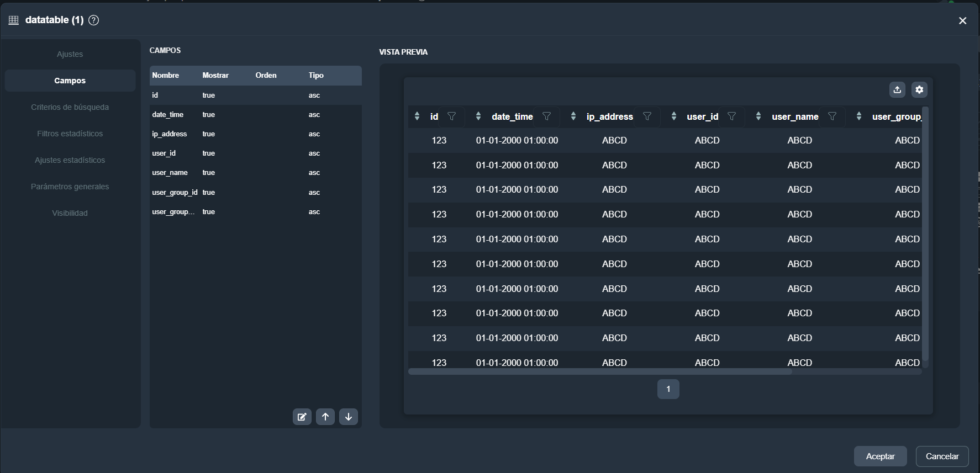Open filter for date_time column
980x473 pixels.
[x=547, y=116]
